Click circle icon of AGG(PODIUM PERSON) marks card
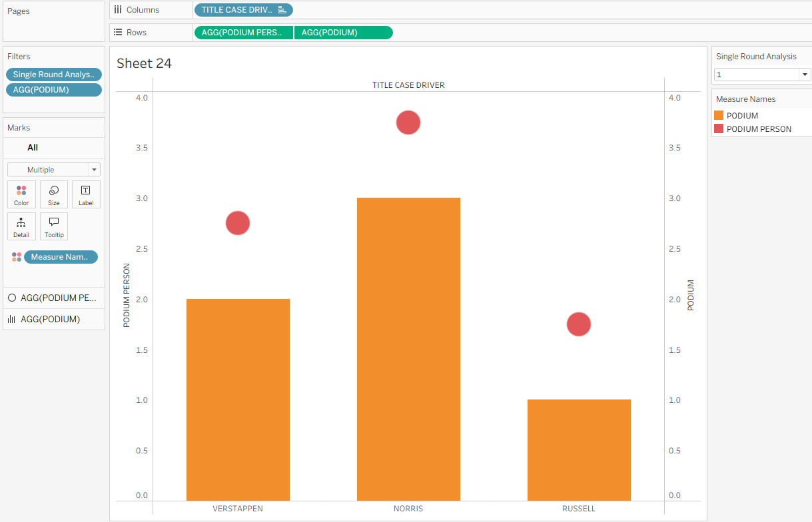The height and width of the screenshot is (522, 812). [11, 298]
